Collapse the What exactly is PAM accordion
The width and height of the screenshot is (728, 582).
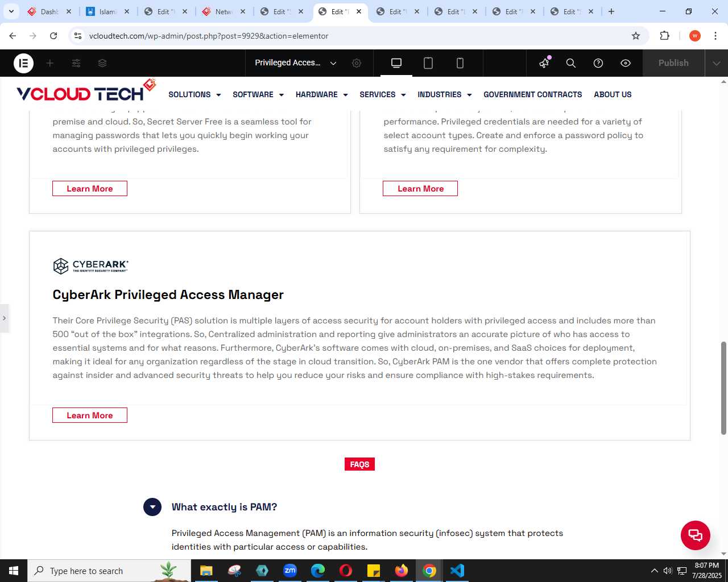point(152,507)
